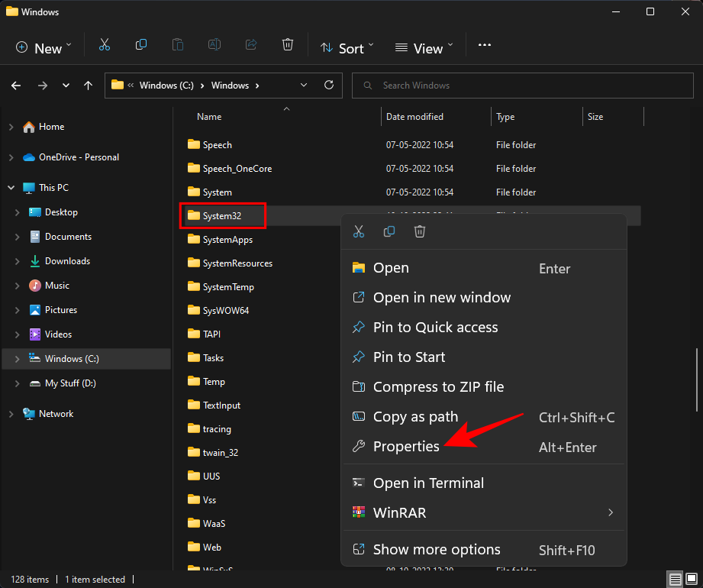Viewport: 703px width, 588px height.
Task: Click the Share icon in the toolbar
Action: pos(251,44)
